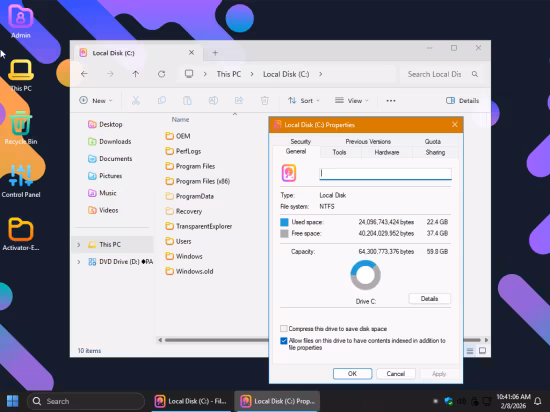Enable Compress this drive checkbox
The image size is (550, 412).
pos(283,329)
